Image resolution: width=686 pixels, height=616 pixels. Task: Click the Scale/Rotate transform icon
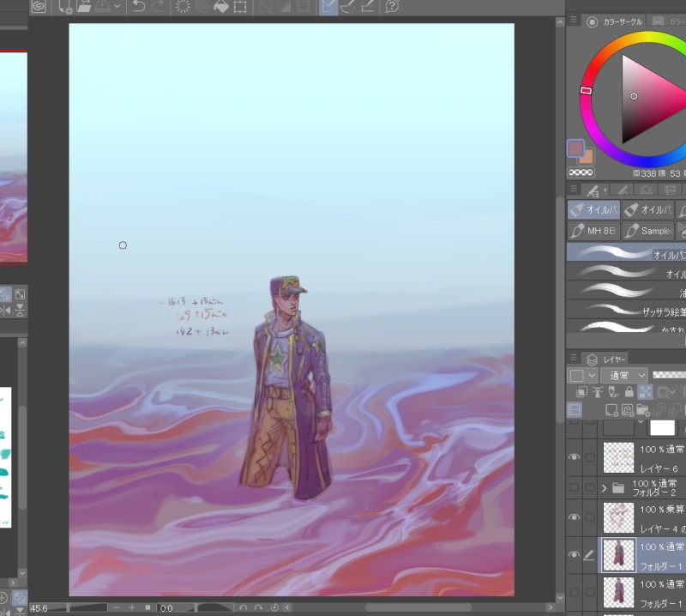(240, 7)
